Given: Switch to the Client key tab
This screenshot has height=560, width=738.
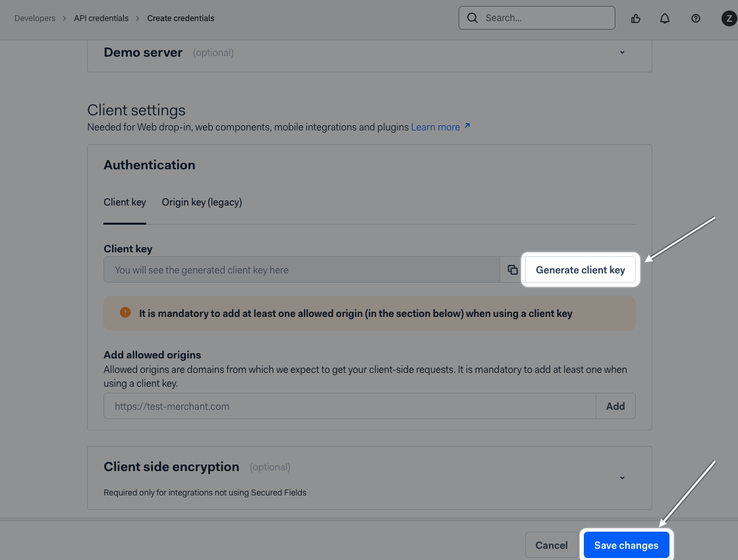Looking at the screenshot, I should 125,202.
